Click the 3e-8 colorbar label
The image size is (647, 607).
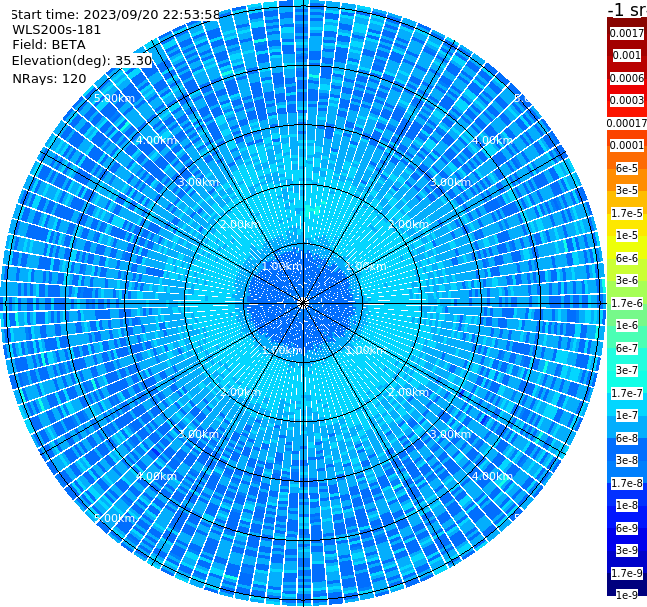click(x=627, y=460)
